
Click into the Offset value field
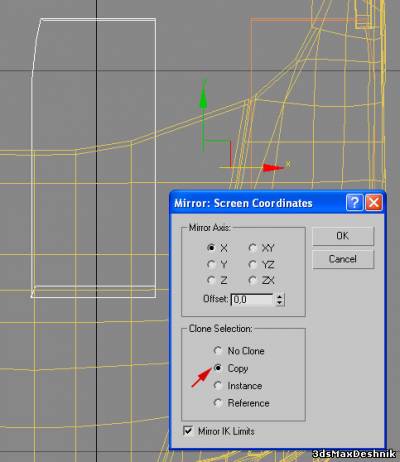[253, 299]
